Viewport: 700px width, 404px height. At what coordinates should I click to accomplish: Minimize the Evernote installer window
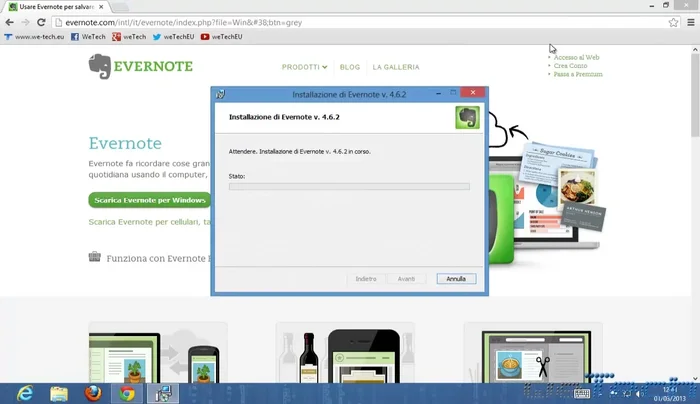pyautogui.click(x=438, y=93)
